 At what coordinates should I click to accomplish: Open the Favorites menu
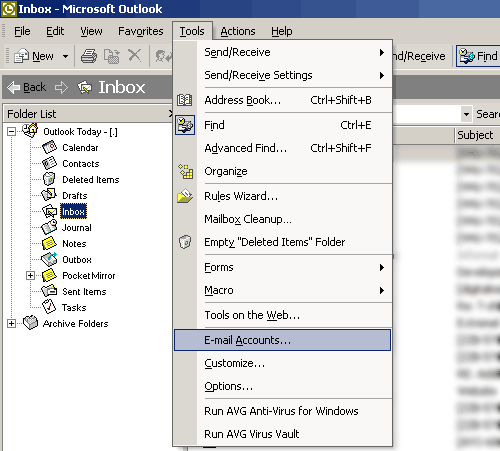point(141,31)
